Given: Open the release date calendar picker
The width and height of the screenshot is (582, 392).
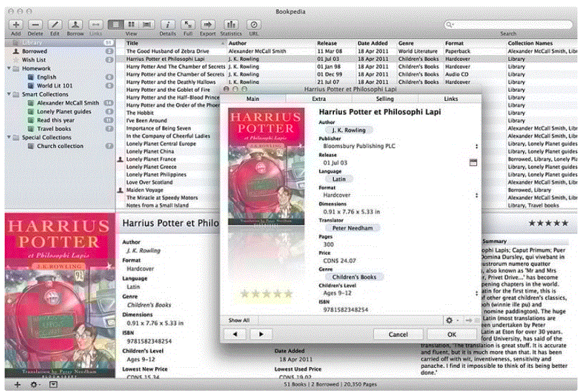Looking at the screenshot, I should coord(473,163).
